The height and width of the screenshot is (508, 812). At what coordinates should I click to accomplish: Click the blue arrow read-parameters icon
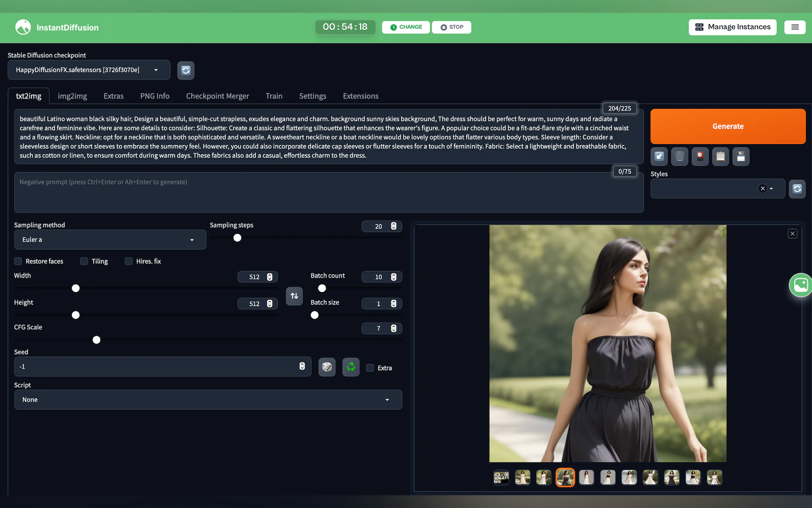click(x=659, y=156)
